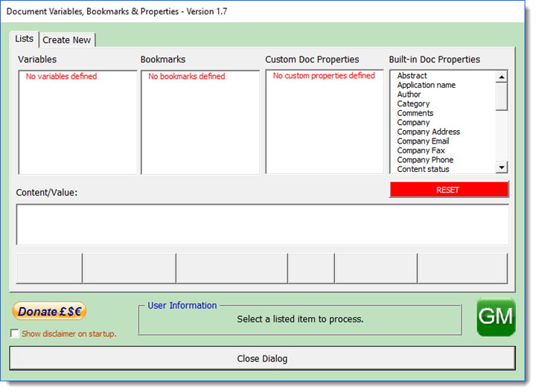Image resolution: width=536 pixels, height=392 pixels.
Task: Click the red RESET button
Action: click(x=449, y=190)
